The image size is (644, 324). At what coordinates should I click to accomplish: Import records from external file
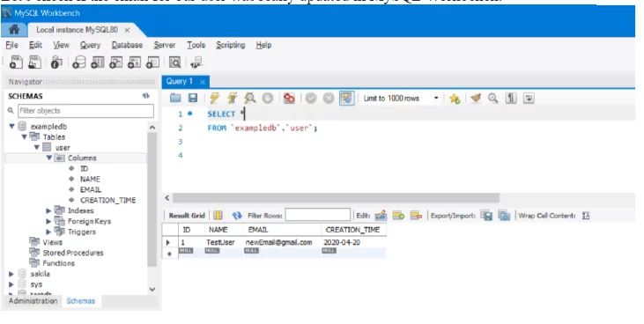[504, 215]
